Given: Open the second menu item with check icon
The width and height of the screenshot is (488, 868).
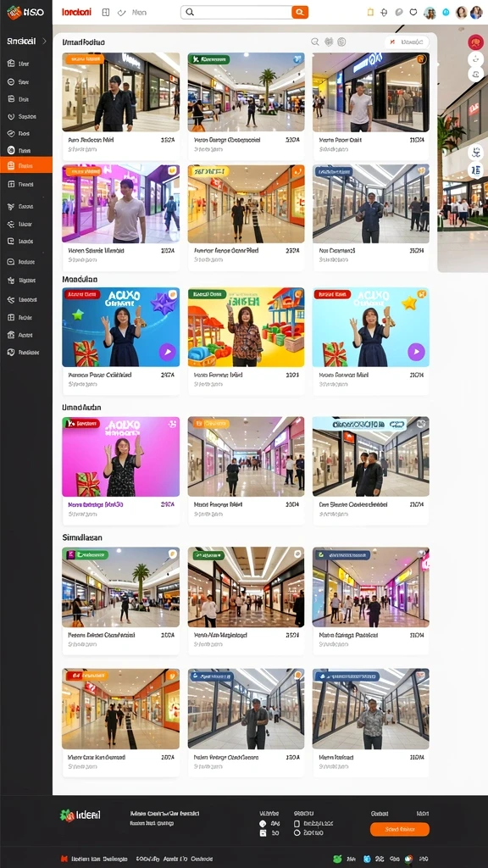Looking at the screenshot, I should [133, 12].
